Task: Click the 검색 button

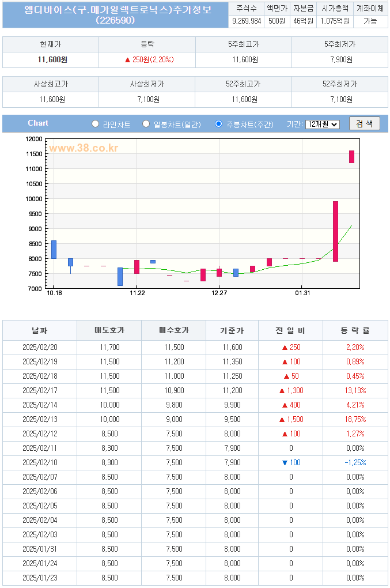Action: tap(365, 124)
